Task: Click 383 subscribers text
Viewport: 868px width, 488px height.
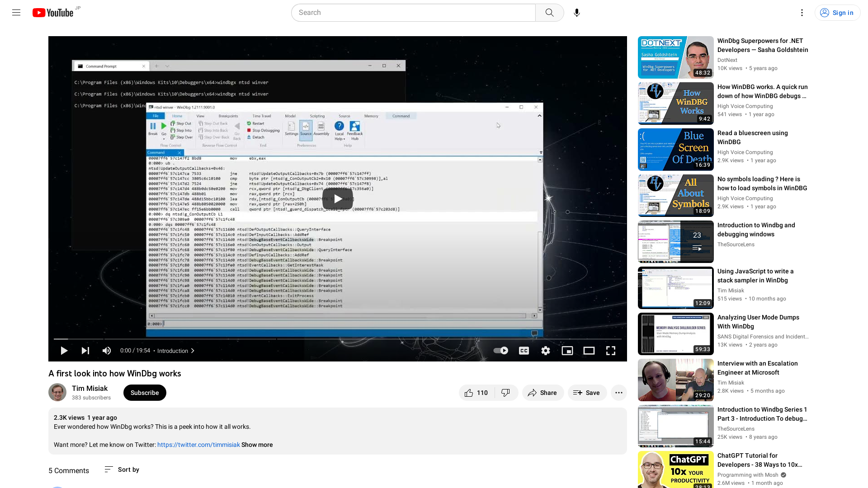Action: click(91, 398)
